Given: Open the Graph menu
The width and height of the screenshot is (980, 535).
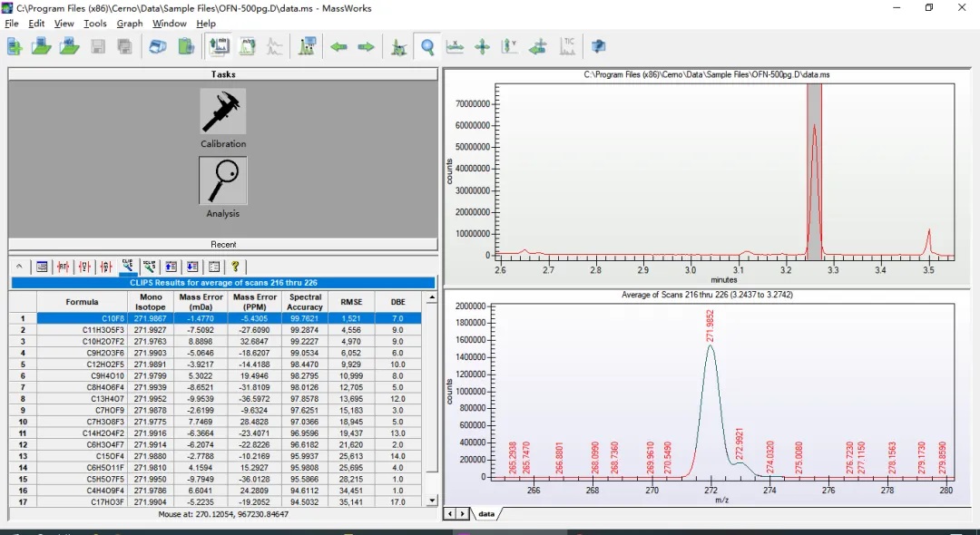Looking at the screenshot, I should (130, 24).
